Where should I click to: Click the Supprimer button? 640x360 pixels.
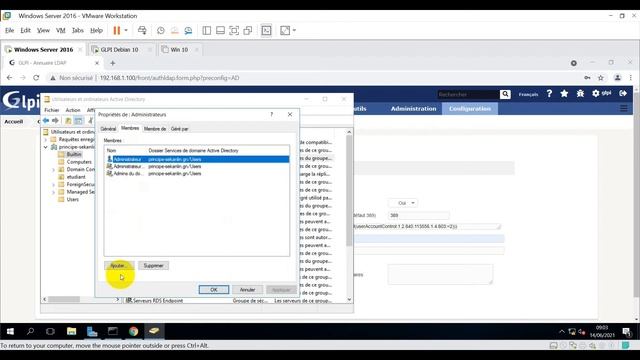point(153,266)
